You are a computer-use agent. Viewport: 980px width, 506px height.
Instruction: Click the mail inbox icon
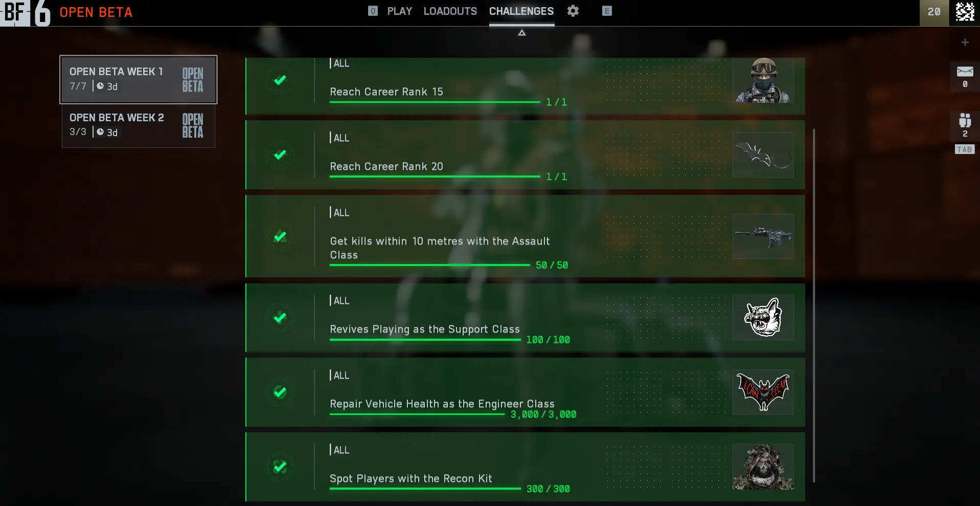[965, 72]
